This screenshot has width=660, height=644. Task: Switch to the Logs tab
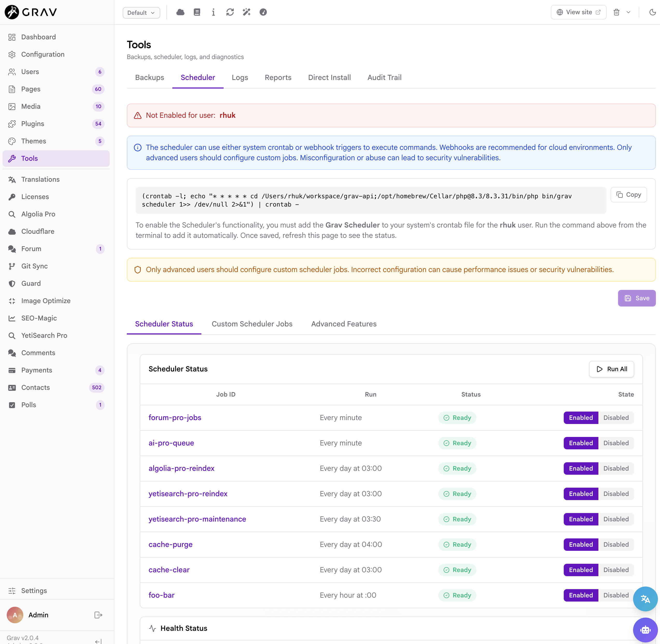coord(240,78)
